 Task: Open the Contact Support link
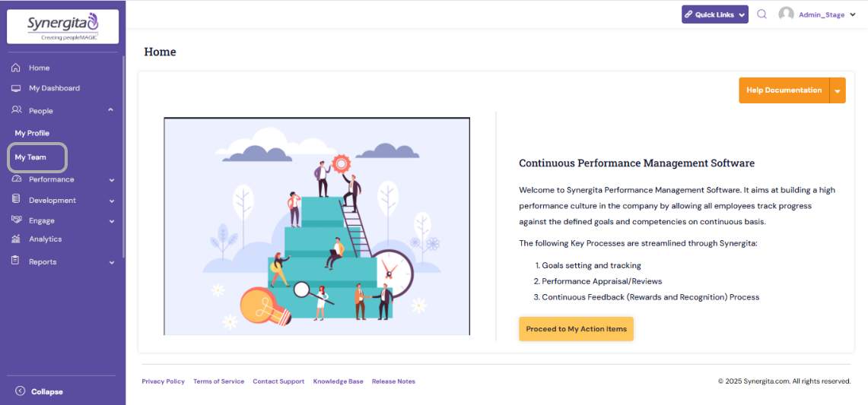[x=278, y=381]
